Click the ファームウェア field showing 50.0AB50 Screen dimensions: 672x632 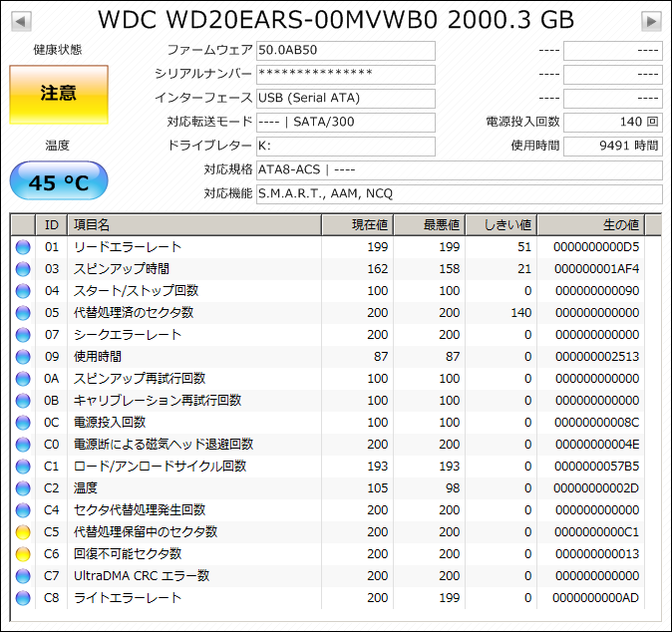point(346,51)
